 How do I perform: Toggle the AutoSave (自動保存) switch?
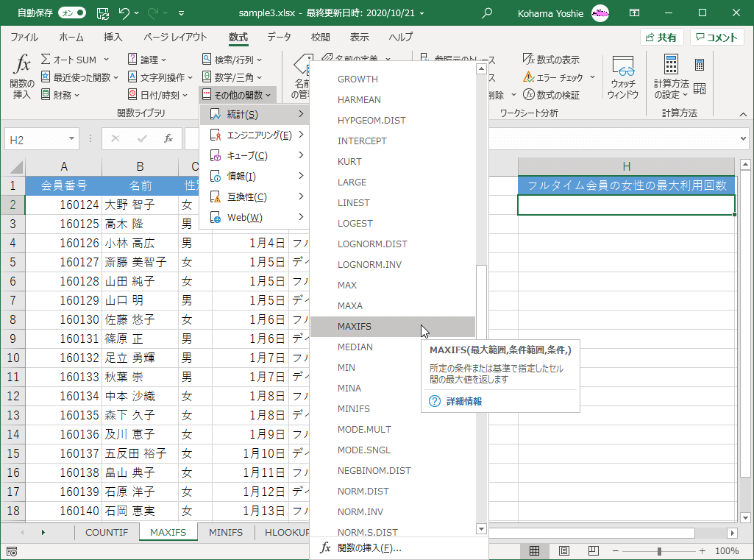pyautogui.click(x=71, y=13)
